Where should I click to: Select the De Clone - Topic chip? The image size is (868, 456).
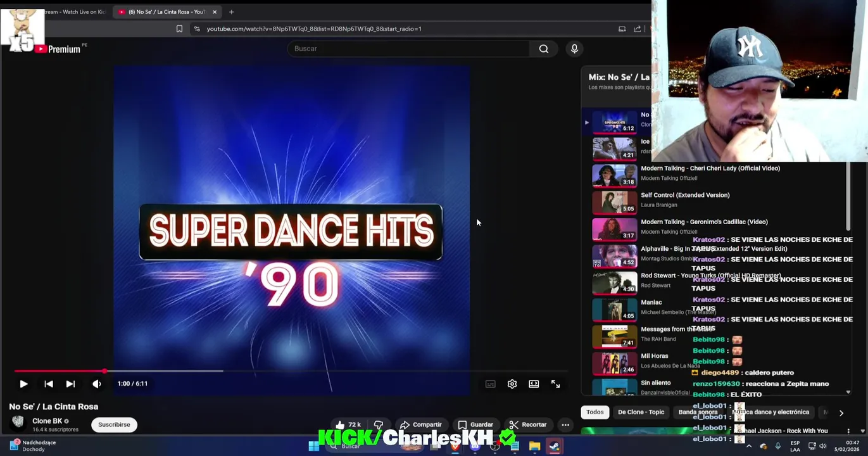click(x=641, y=412)
